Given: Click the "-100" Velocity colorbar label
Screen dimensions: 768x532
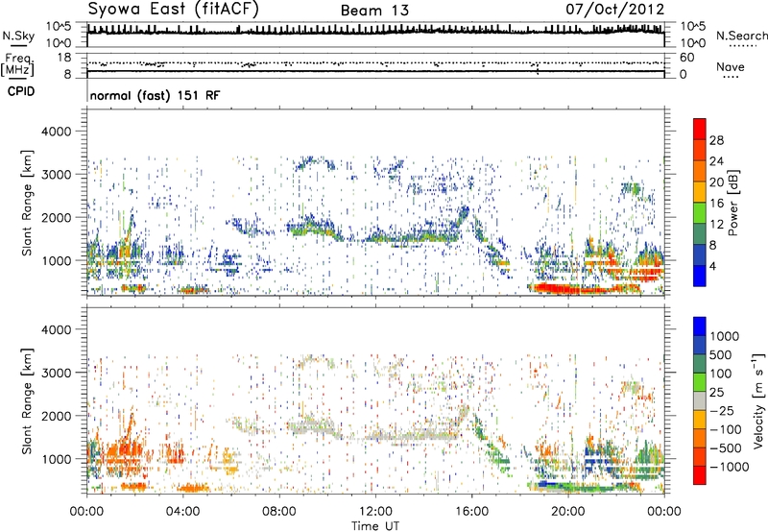Looking at the screenshot, I should (726, 429).
